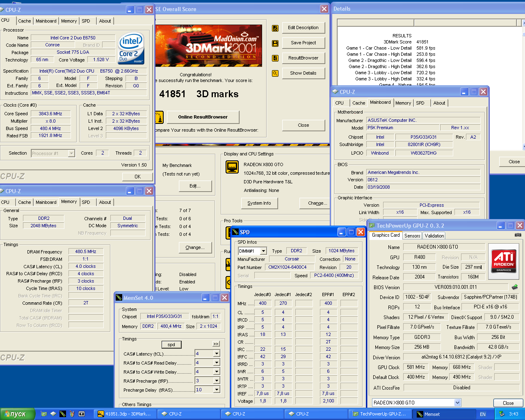This screenshot has width=525, height=420.
Task: Click the MemSet quick launch icon
Action: click(x=63, y=414)
